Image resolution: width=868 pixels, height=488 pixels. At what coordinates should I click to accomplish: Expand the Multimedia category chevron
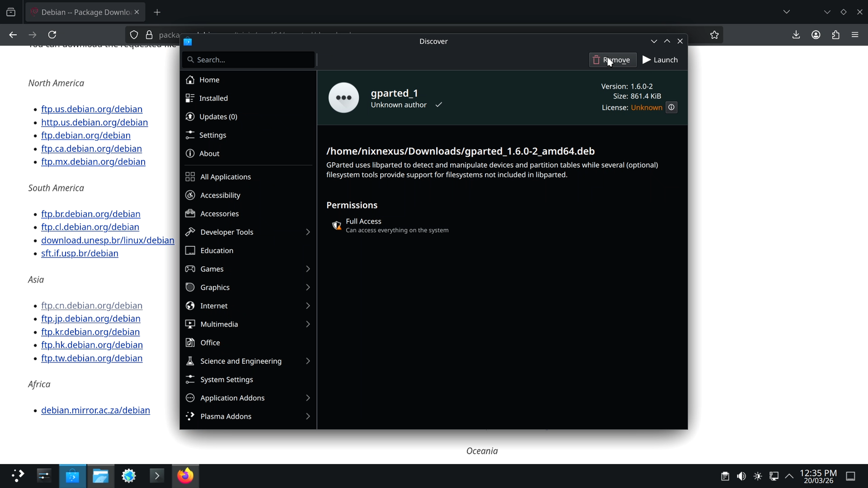pos(308,324)
